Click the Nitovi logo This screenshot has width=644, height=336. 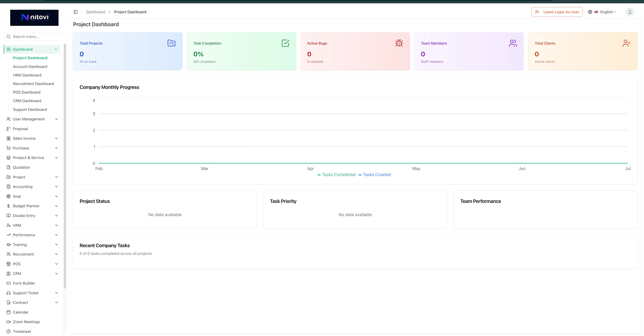coord(34,18)
